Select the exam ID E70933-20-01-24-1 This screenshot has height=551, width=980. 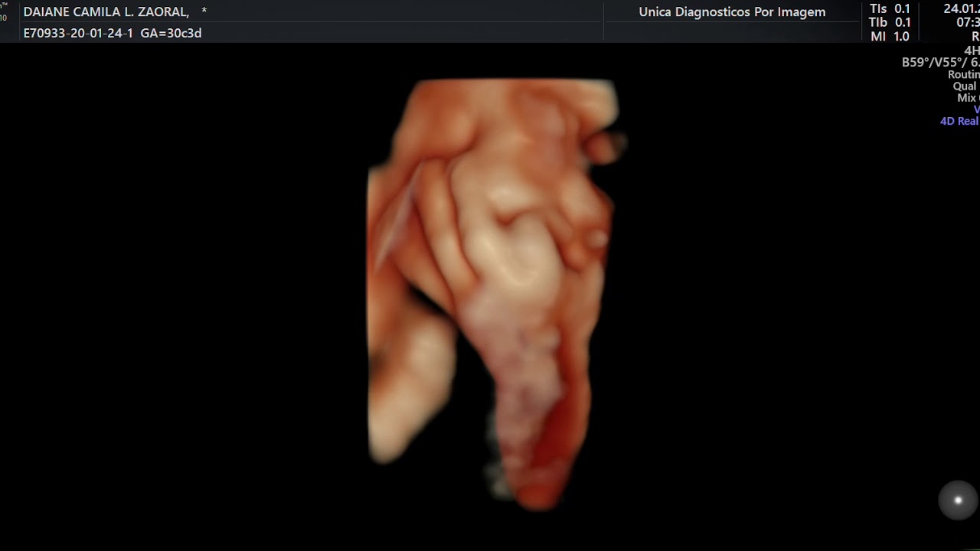(78, 33)
